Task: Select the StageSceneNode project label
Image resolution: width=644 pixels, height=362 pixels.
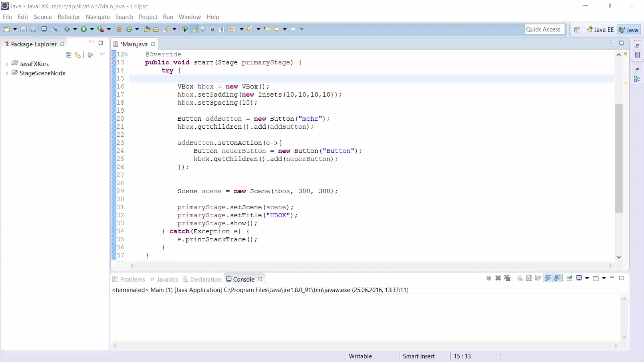Action: point(42,73)
